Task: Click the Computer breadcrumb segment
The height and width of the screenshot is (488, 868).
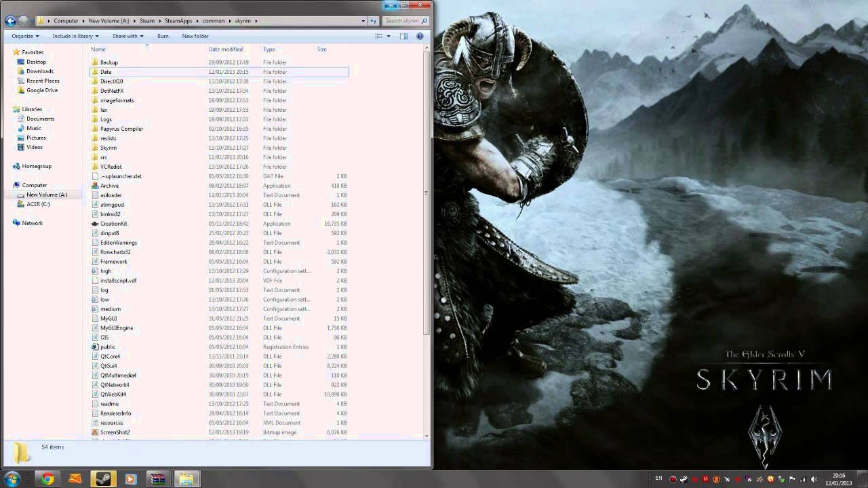Action: click(66, 21)
